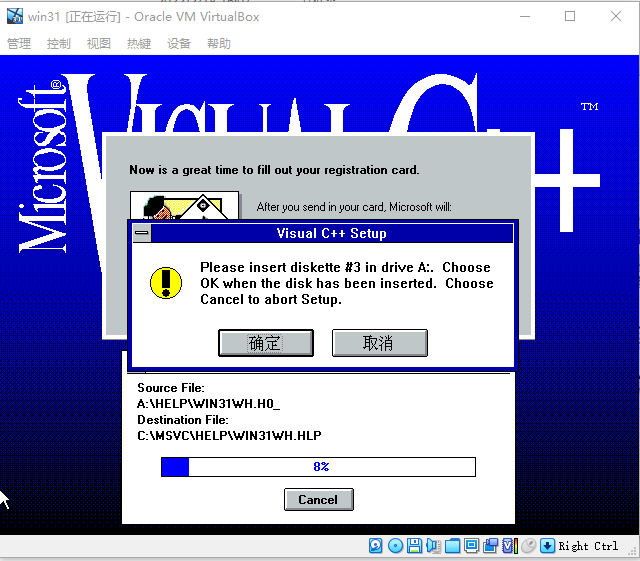Open the floppy disk drive status icon
Image resolution: width=640 pixels, height=561 pixels.
[x=414, y=545]
